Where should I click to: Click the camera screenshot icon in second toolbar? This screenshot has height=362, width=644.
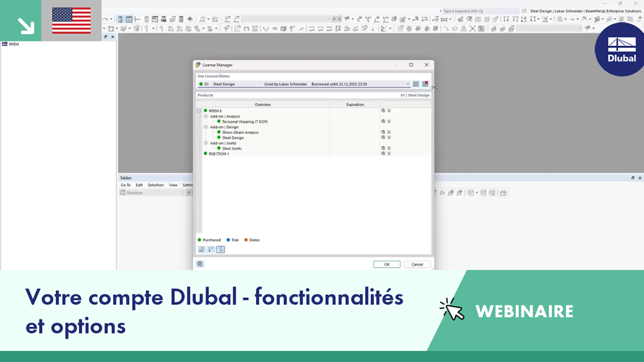pyautogui.click(x=481, y=29)
